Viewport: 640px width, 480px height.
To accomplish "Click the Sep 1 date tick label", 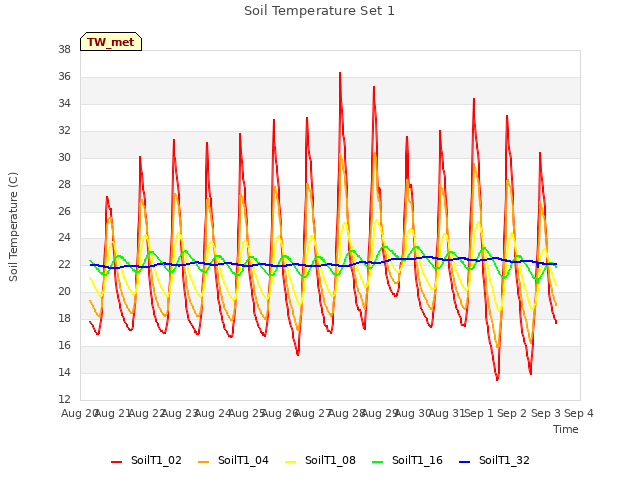I will click(479, 413).
